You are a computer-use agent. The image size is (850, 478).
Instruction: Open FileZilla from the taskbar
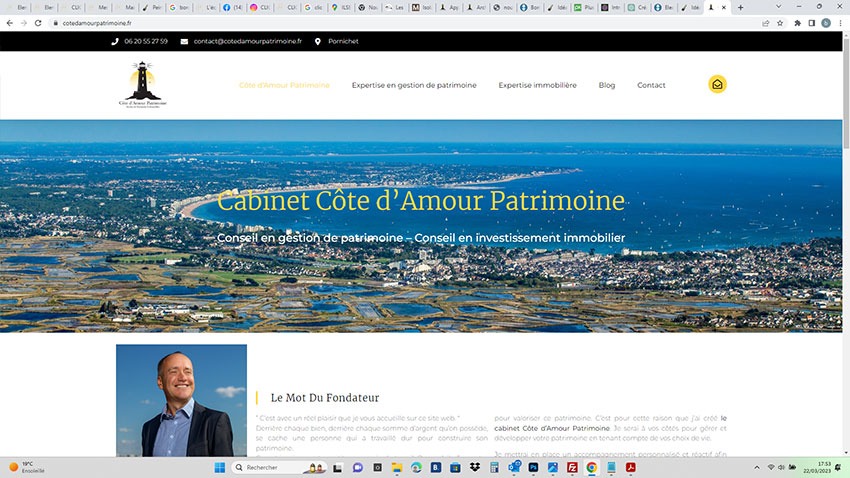pos(572,468)
